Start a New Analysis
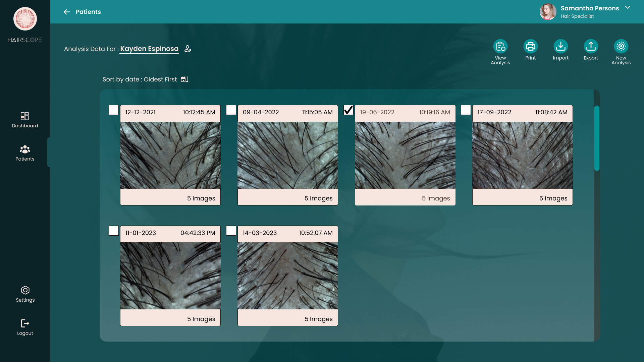The image size is (644, 362). (621, 47)
